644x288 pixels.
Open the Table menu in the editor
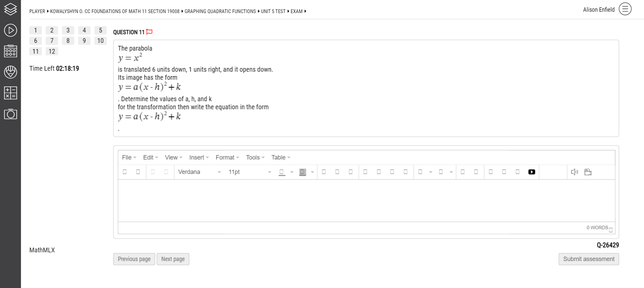tap(281, 157)
